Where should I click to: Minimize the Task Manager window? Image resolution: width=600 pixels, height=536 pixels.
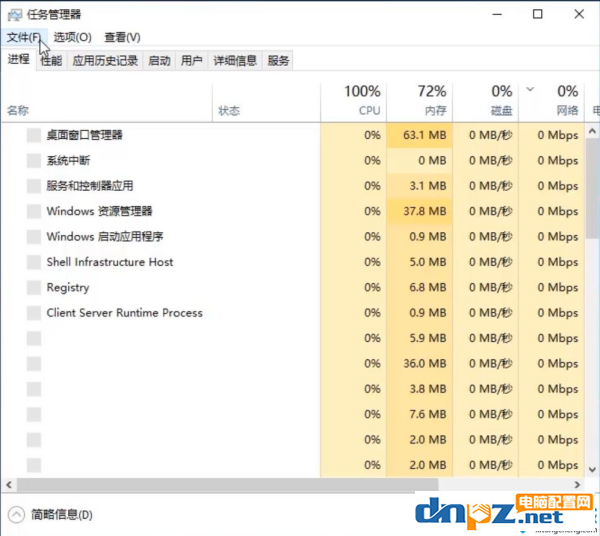[x=497, y=15]
